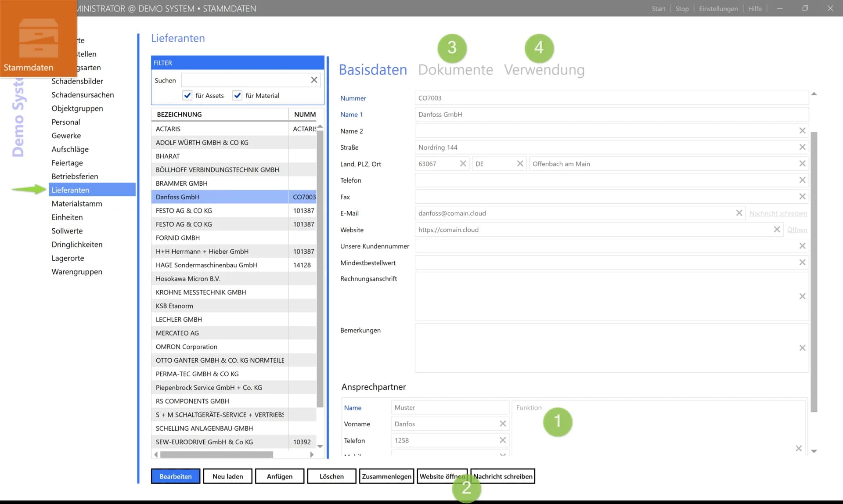
Task: Click the Stammdaten archive drawer icon
Action: (x=38, y=38)
